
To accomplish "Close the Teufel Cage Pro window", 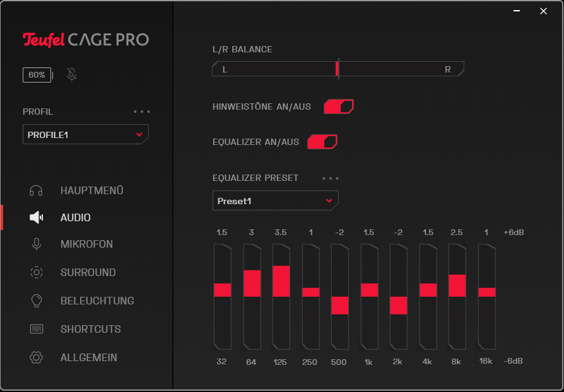I will pos(544,11).
